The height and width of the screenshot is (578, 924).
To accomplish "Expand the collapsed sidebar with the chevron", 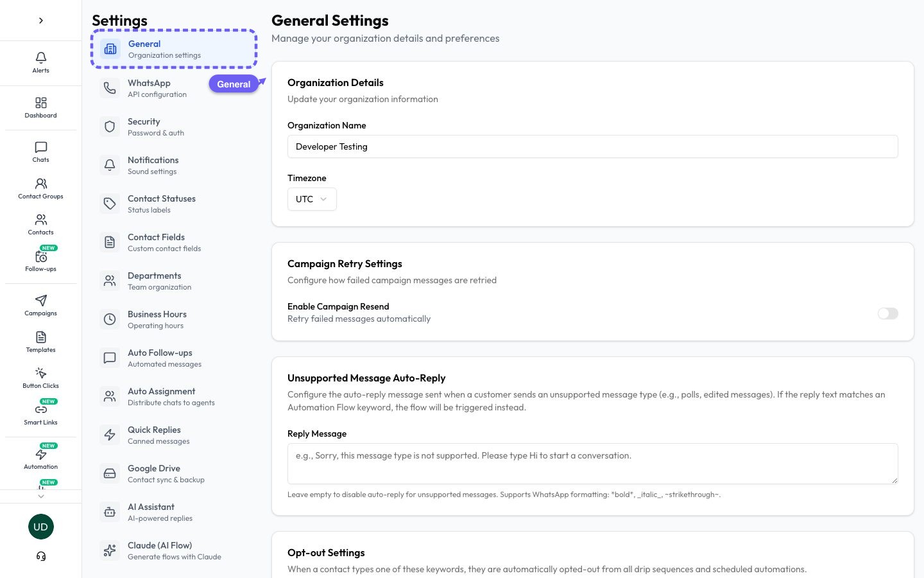I will click(41, 21).
